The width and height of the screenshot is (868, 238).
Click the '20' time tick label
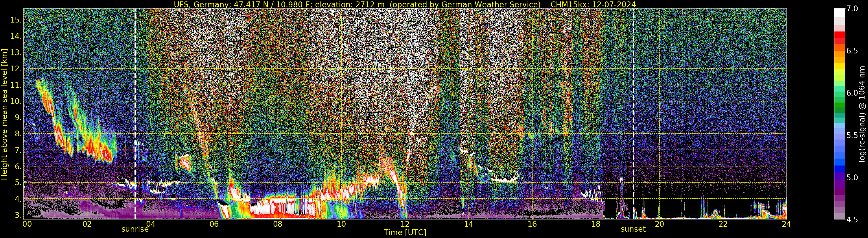point(659,224)
